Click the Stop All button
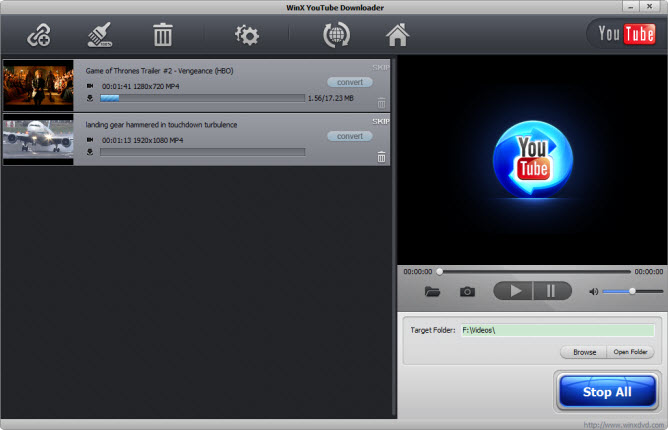The height and width of the screenshot is (430, 668). tap(607, 392)
